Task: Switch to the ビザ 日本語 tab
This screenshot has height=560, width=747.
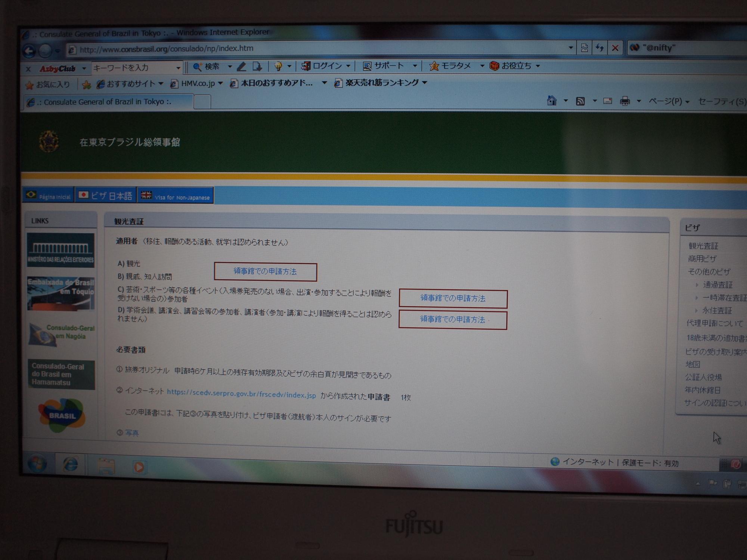Action: click(x=105, y=196)
